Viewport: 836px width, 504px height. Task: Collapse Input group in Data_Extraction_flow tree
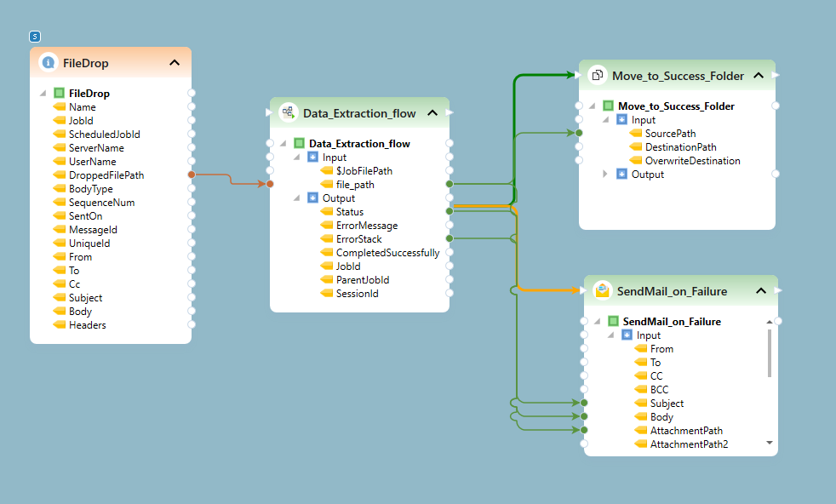pos(296,157)
